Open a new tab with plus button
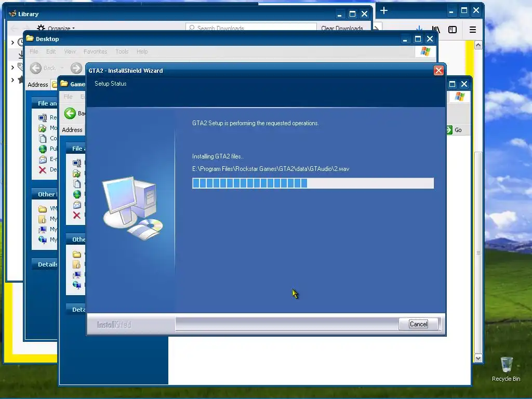Image resolution: width=532 pixels, height=399 pixels. pos(384,10)
